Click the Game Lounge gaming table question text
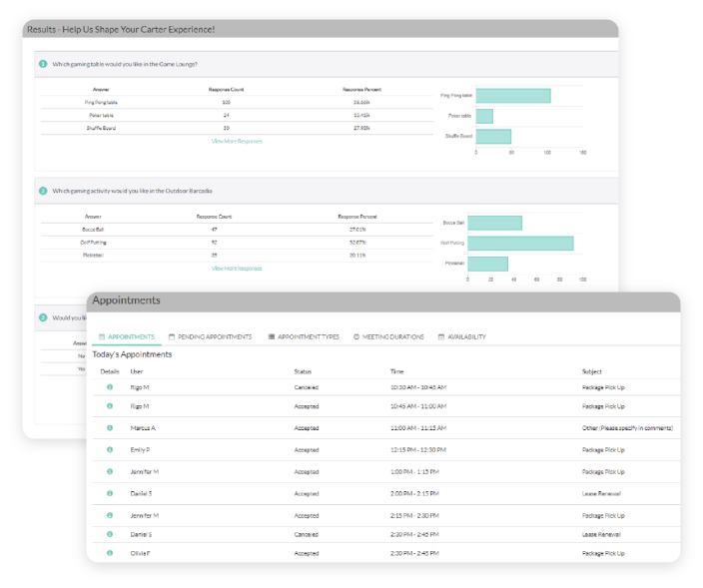 pos(125,64)
